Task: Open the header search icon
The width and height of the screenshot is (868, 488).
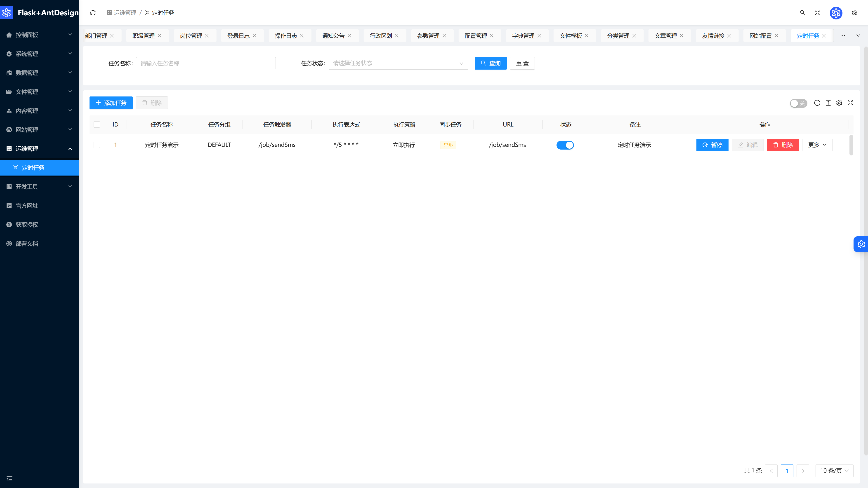Action: 802,13
